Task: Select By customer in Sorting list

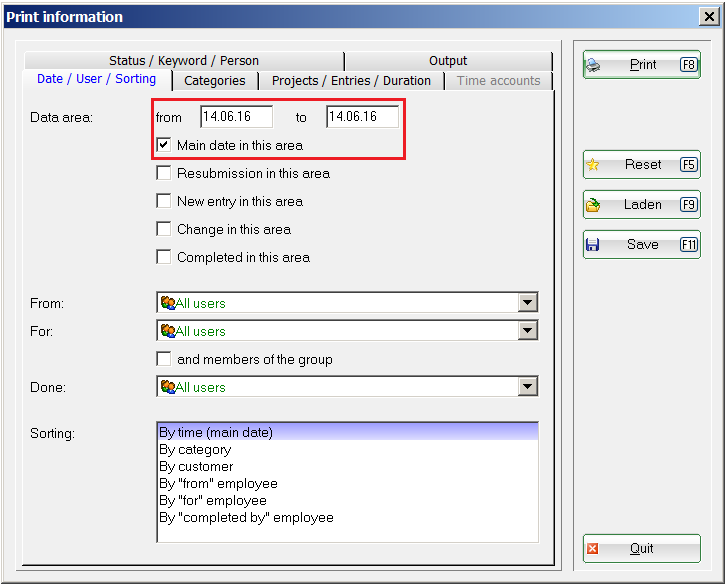Action: click(x=196, y=467)
